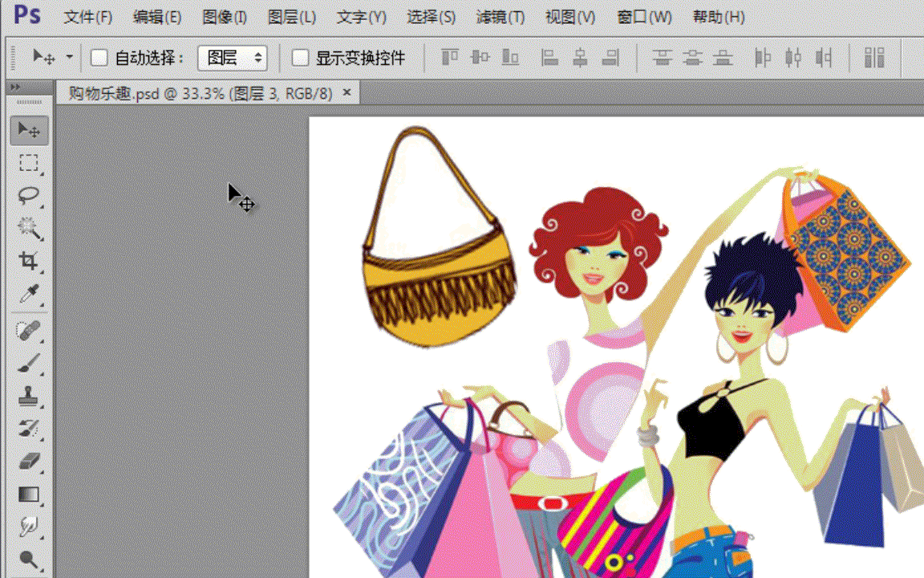Open the 图像(I) menu

(x=225, y=17)
